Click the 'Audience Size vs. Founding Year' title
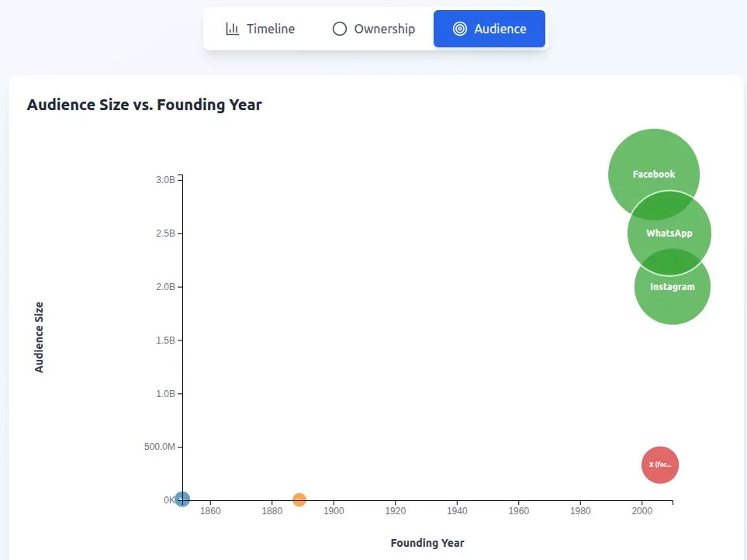747x560 pixels. (x=144, y=104)
